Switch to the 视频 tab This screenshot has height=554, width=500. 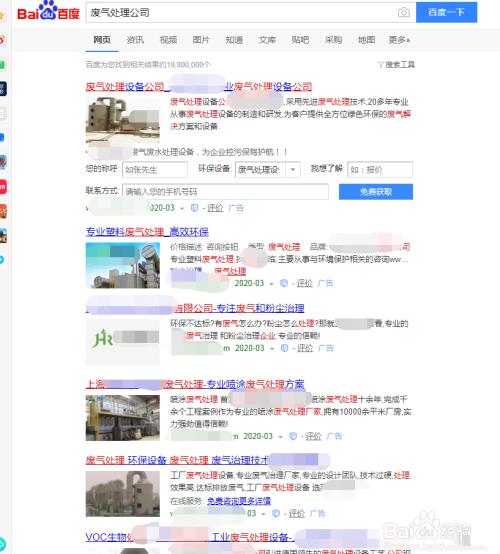pos(168,40)
